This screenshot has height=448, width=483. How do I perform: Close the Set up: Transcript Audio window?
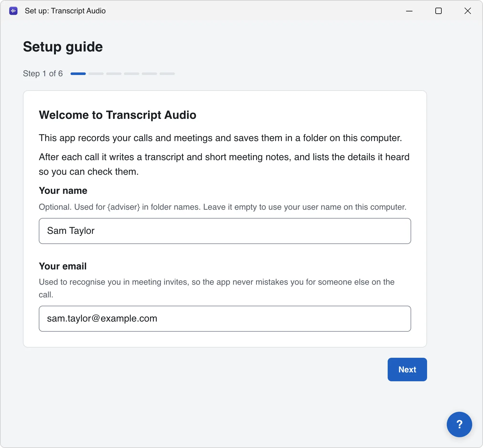click(468, 11)
